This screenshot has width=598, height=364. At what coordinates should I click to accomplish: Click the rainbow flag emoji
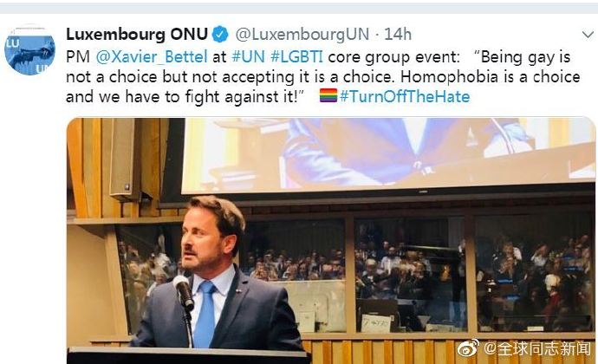click(x=328, y=96)
